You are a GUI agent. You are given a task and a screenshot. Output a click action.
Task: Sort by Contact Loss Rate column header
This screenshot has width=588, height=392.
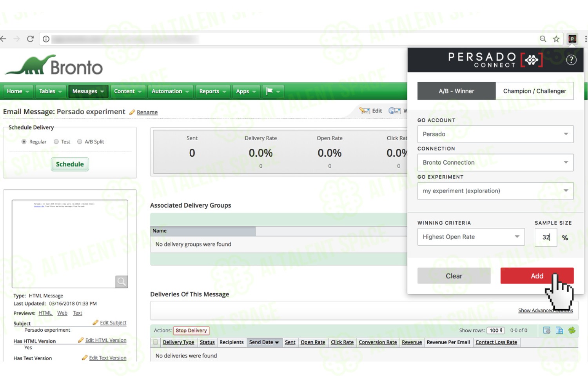pos(496,342)
